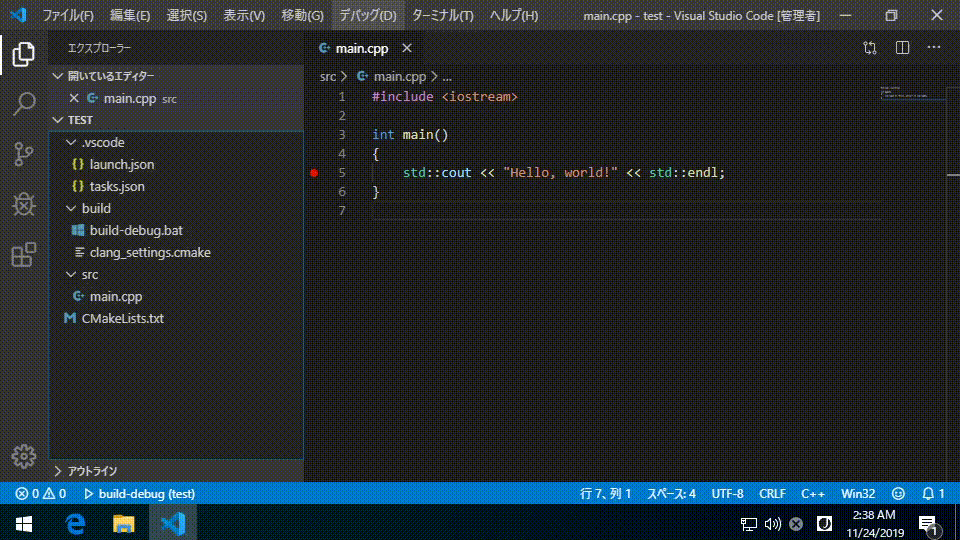
Task: Open the editor more actions ellipsis
Action: click(934, 48)
